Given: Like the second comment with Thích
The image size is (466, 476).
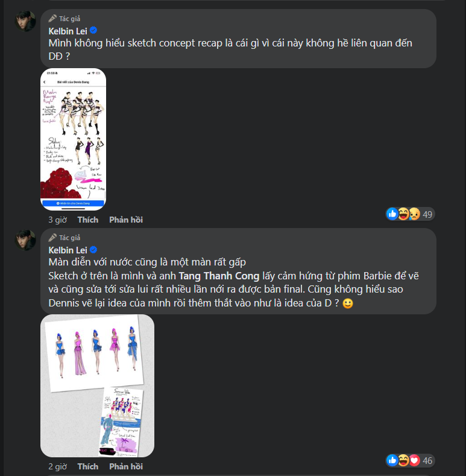Looking at the screenshot, I should click(87, 466).
